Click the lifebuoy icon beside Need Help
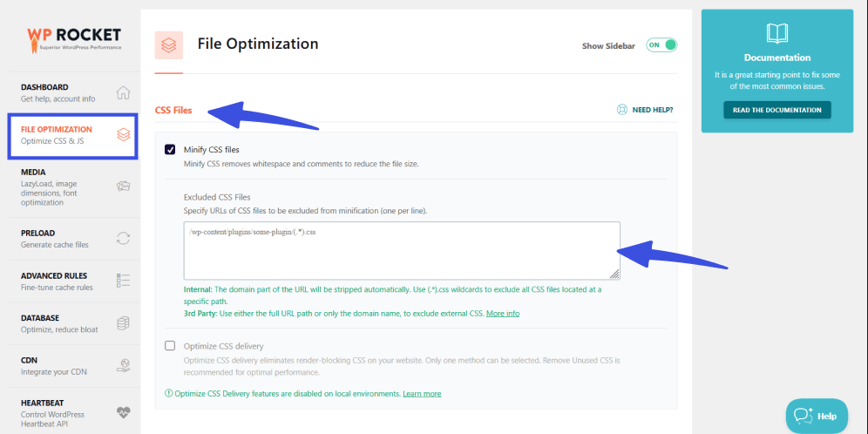868x434 pixels. [622, 110]
